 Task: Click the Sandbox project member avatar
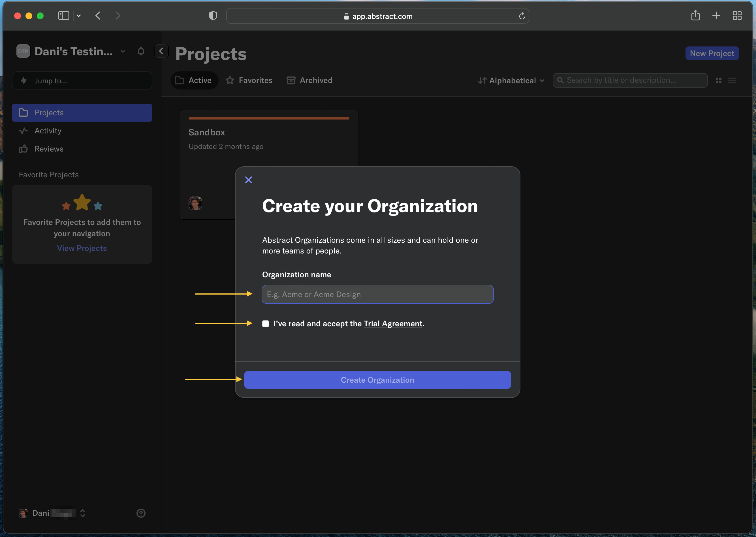[x=195, y=203]
